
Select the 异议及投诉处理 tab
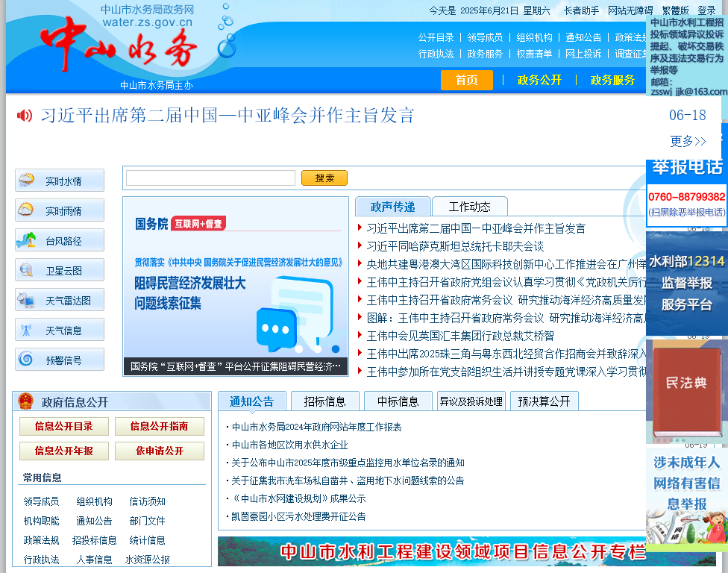[x=471, y=401]
